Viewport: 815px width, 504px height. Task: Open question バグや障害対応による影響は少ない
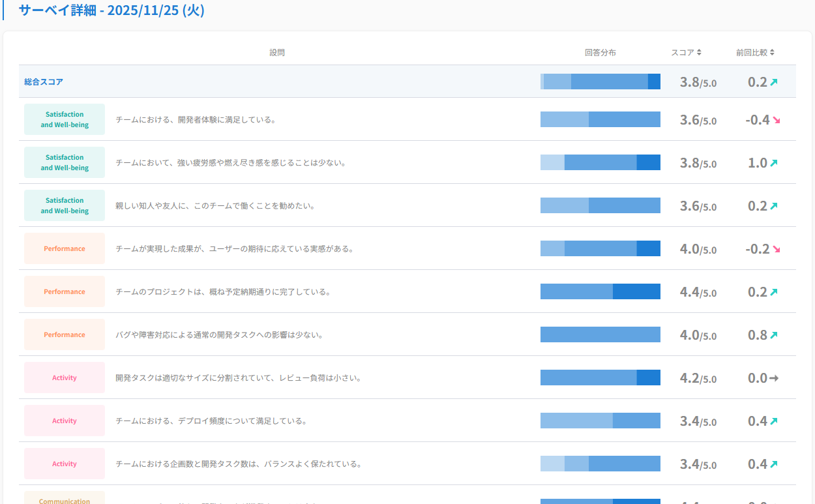(219, 335)
